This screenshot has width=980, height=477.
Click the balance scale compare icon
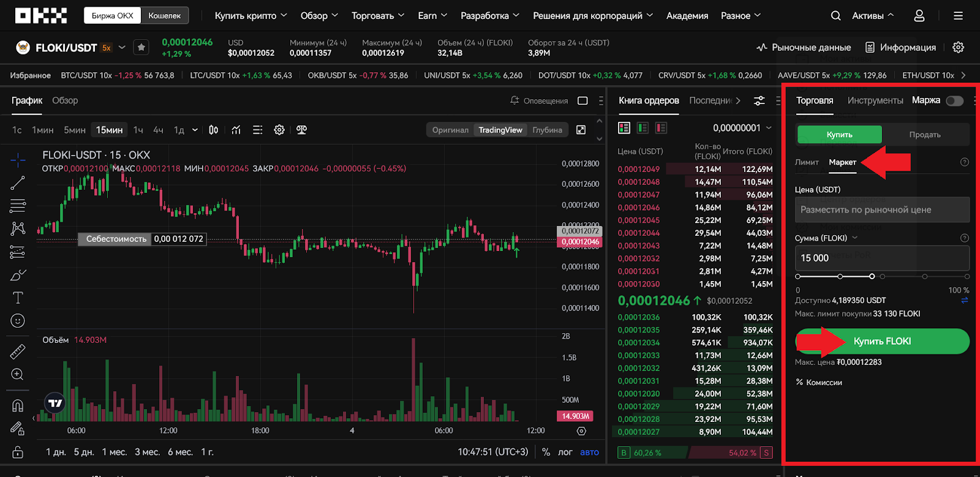pyautogui.click(x=301, y=130)
